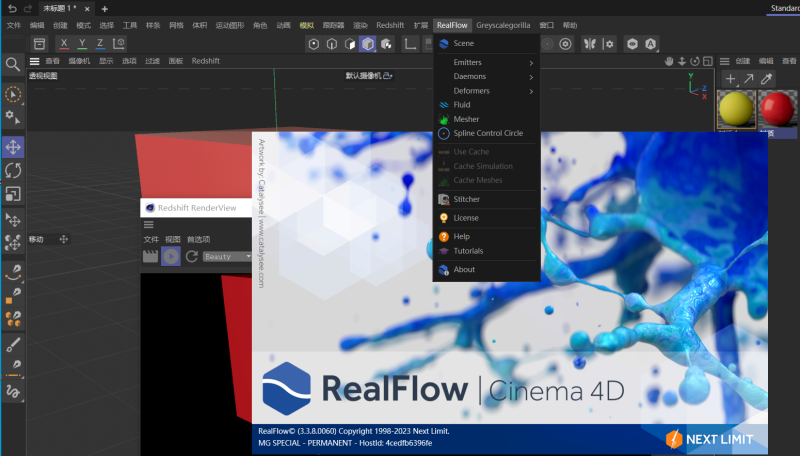Select the edge pen tool with orange line
The width and height of the screenshot is (800, 456).
click(13, 368)
